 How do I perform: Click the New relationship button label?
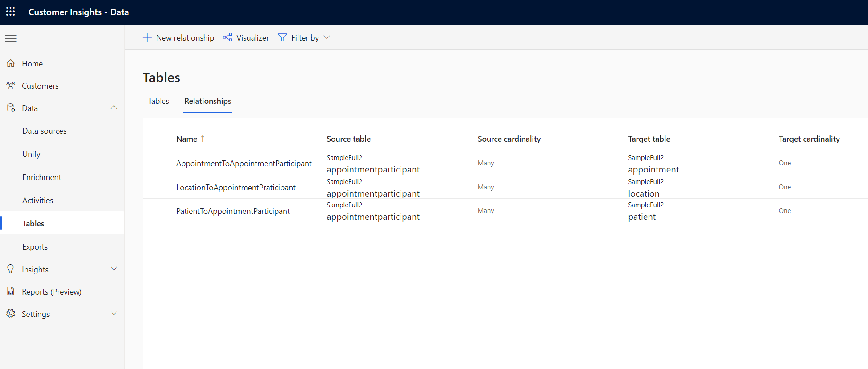tap(185, 38)
